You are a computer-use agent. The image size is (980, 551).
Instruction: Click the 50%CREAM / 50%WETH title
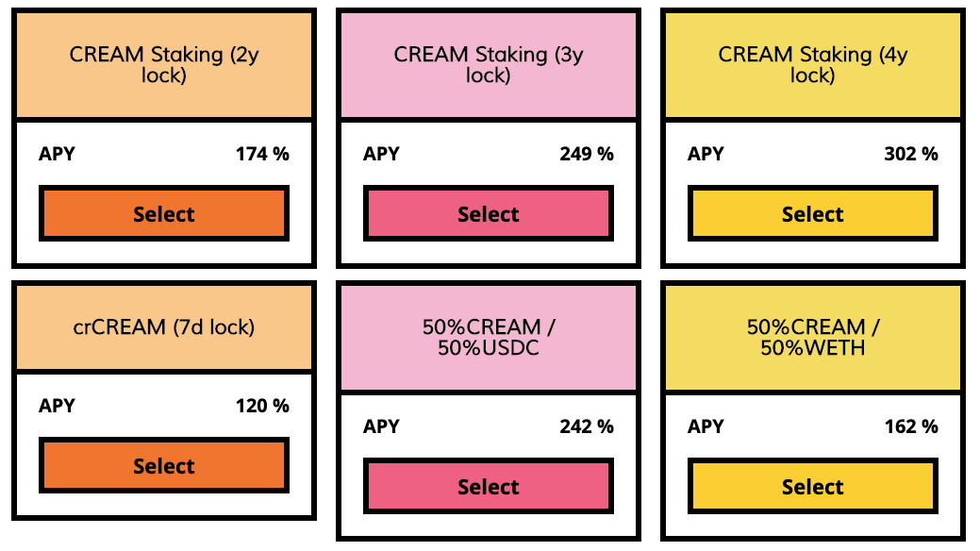pos(812,337)
